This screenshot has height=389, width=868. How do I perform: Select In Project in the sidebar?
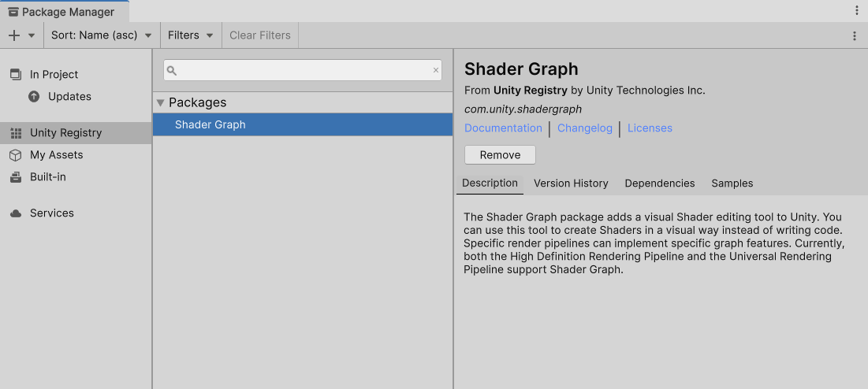54,75
